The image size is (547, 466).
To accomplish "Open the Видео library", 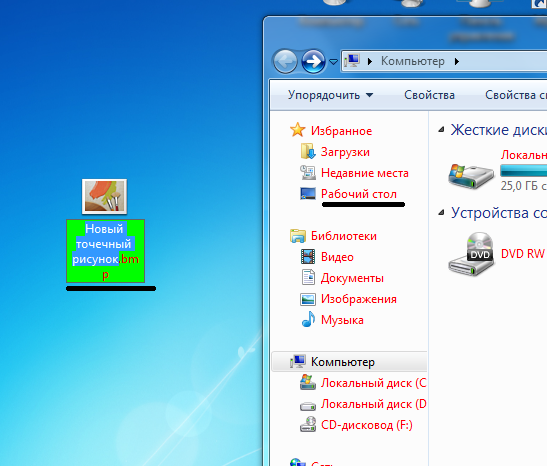I will [x=337, y=257].
